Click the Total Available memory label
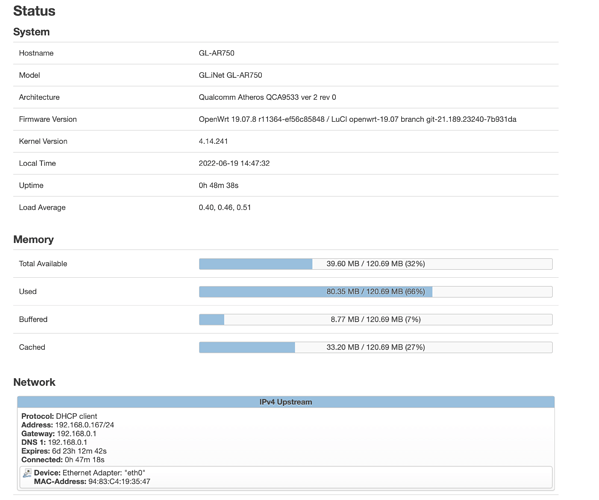The height and width of the screenshot is (500, 599). (43, 264)
